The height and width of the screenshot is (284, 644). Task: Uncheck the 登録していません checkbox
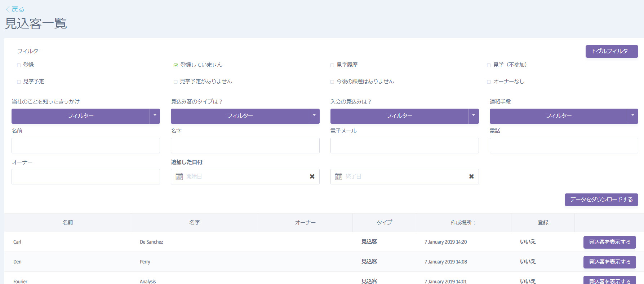click(176, 65)
